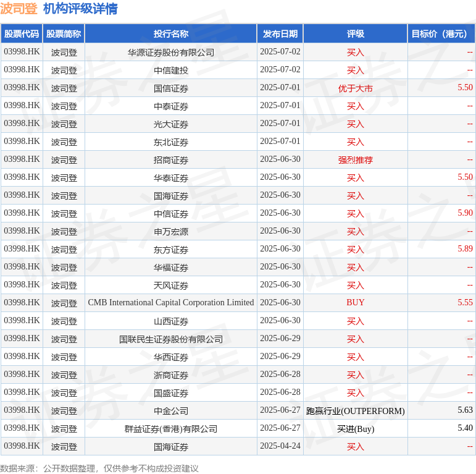Click the 股票代码 column header
476x474 pixels.
coord(22,34)
